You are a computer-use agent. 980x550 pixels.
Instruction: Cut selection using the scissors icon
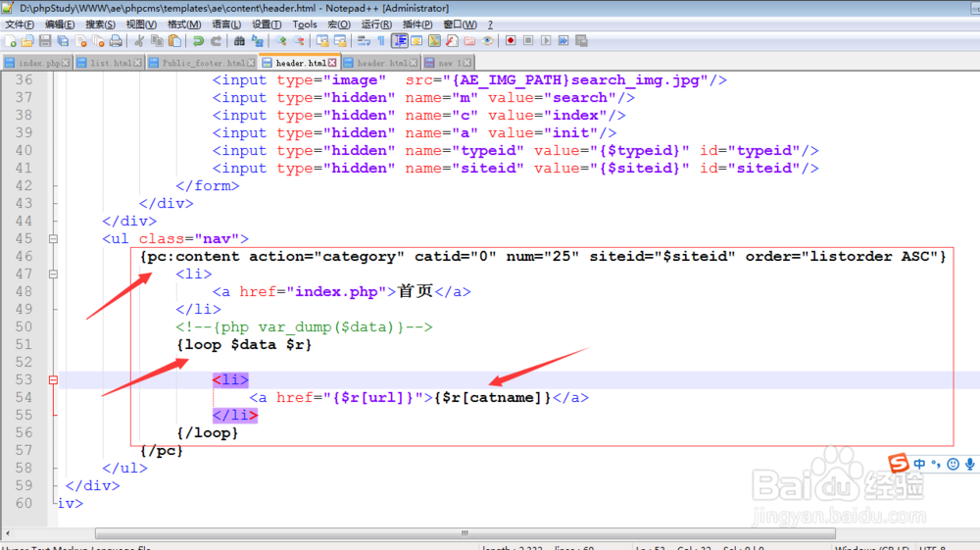139,40
